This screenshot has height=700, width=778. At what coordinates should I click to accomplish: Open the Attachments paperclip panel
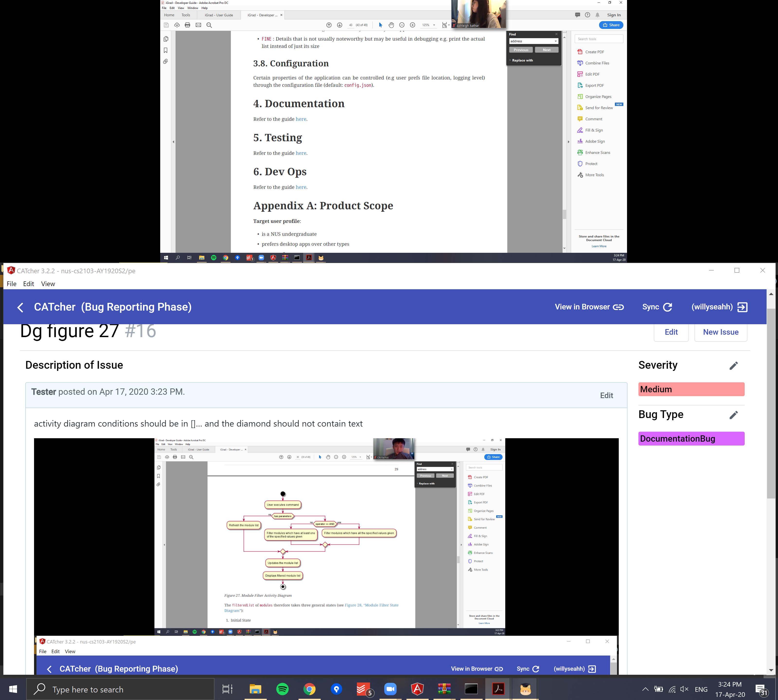point(166,61)
